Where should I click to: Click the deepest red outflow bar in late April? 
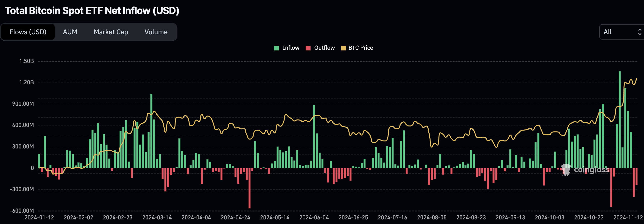249,188
